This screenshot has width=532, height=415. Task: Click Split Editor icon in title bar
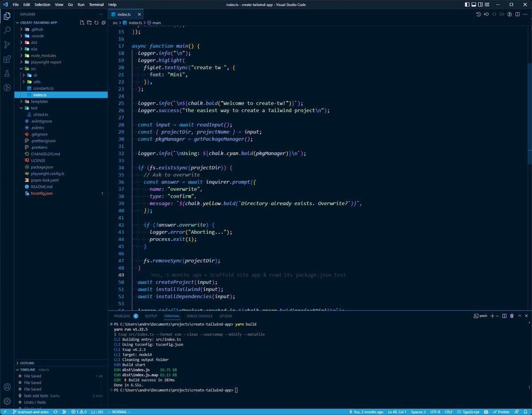pos(517,14)
